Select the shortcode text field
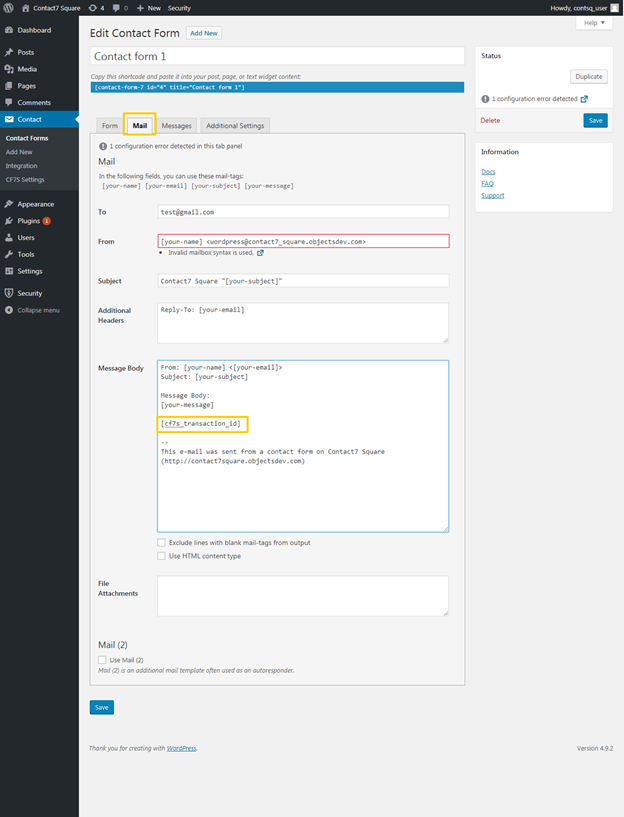 277,87
